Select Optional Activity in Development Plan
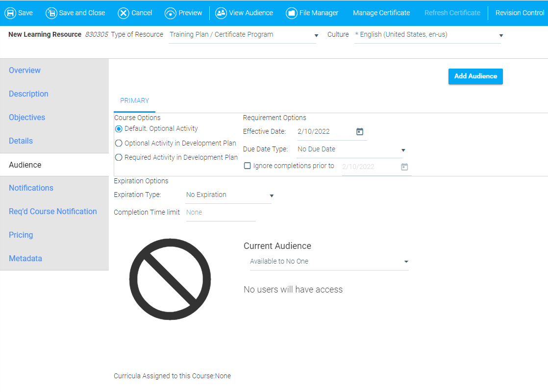Screen dimensions: 548x392 coord(119,144)
